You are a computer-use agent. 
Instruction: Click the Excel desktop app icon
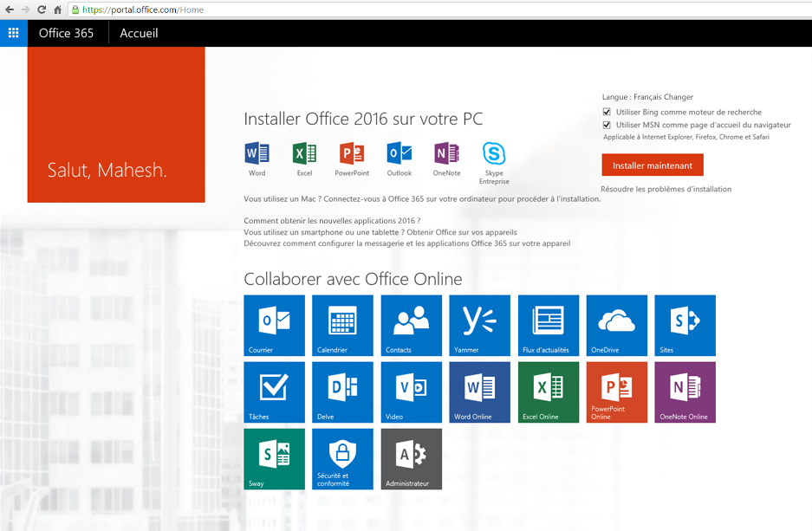(x=304, y=153)
